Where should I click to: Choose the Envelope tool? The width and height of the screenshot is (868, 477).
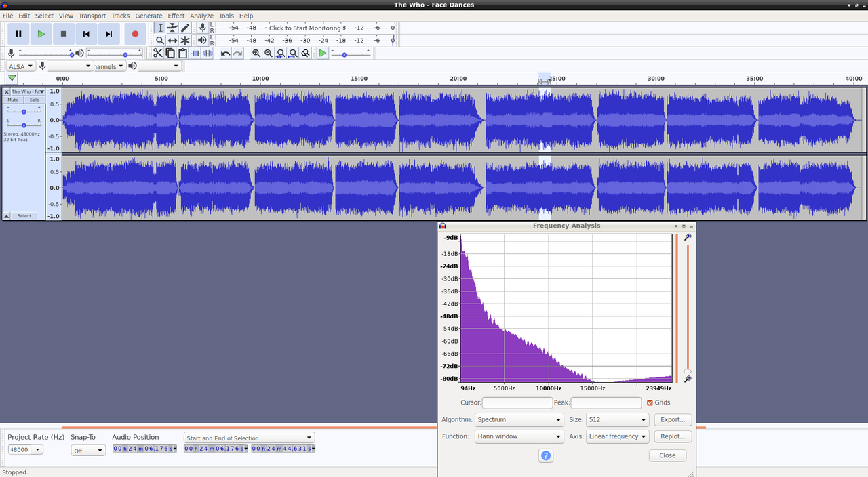tap(172, 28)
